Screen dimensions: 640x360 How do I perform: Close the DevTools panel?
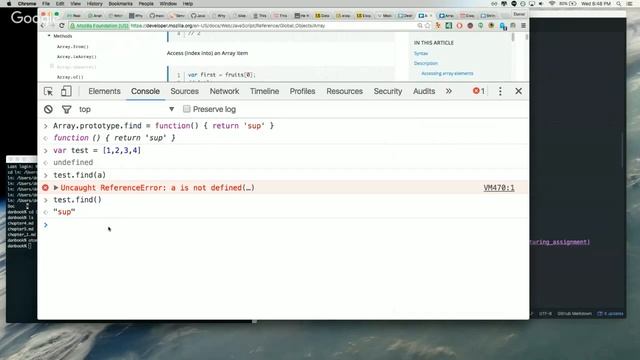(x=518, y=91)
